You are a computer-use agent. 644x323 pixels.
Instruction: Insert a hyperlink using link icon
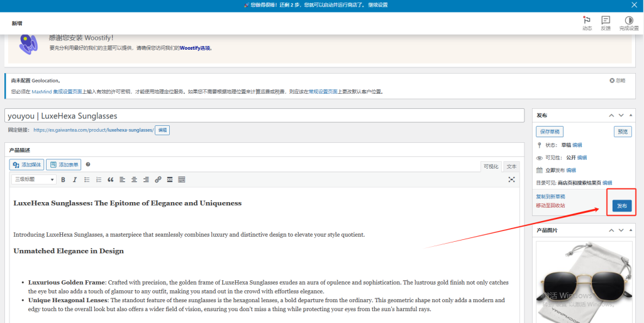click(158, 179)
